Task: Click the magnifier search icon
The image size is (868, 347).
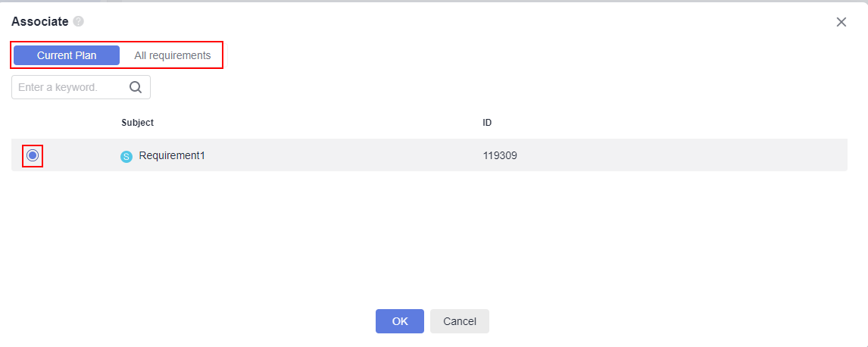Action: 136,87
